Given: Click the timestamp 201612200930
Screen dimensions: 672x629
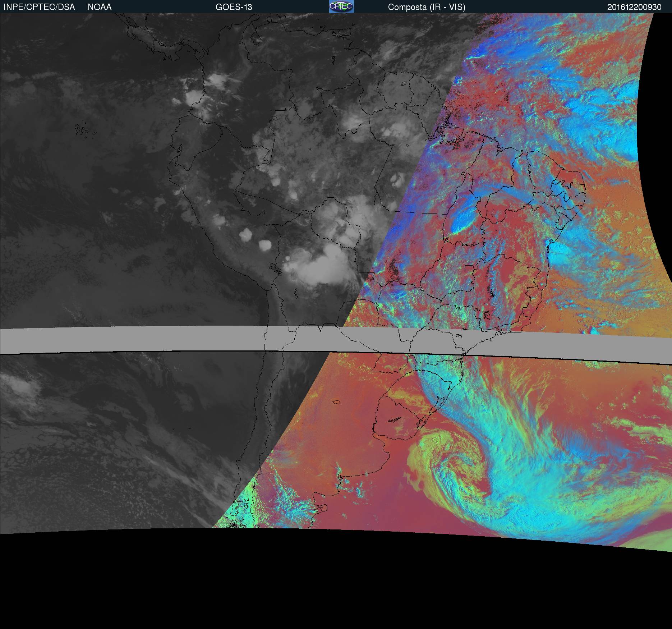Looking at the screenshot, I should coord(634,7).
